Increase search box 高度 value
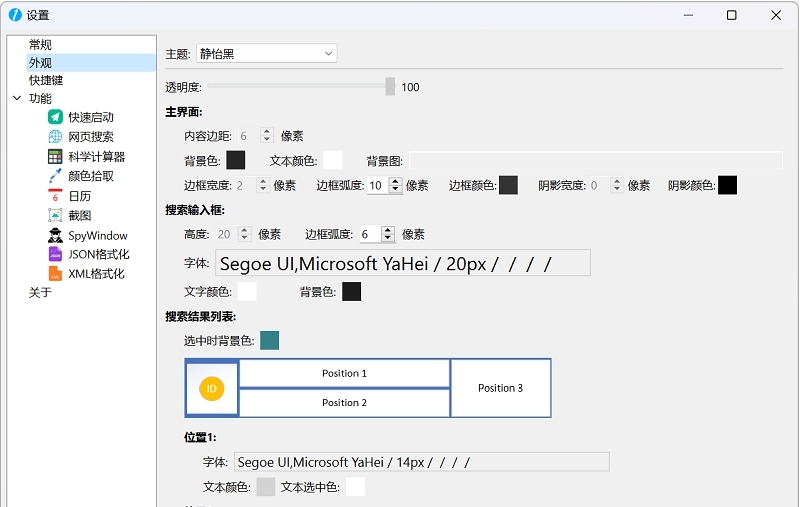The width and height of the screenshot is (803, 507). point(244,230)
